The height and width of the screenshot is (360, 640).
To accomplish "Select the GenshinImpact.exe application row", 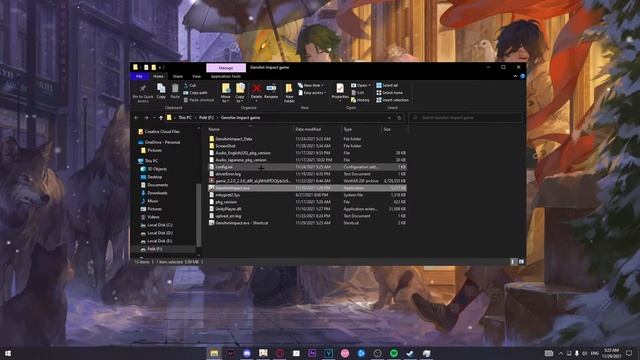I will pos(307,188).
